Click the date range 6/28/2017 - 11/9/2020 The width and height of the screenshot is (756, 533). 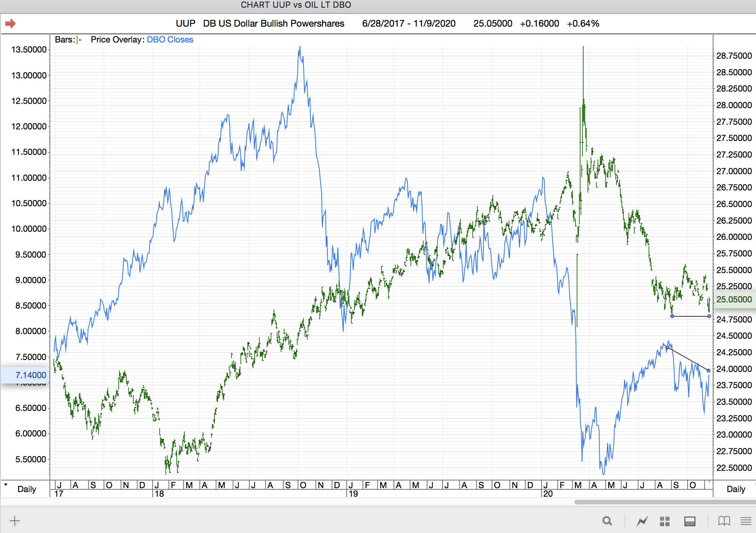pos(409,24)
